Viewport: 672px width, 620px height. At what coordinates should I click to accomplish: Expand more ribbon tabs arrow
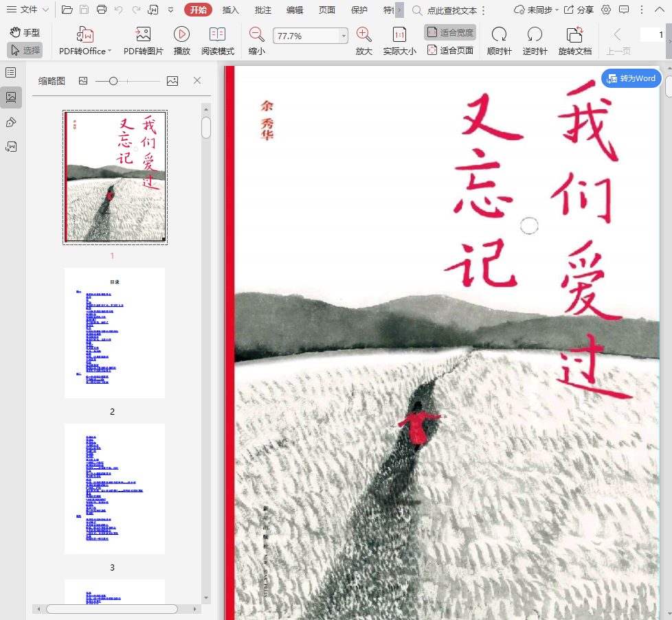point(399,10)
